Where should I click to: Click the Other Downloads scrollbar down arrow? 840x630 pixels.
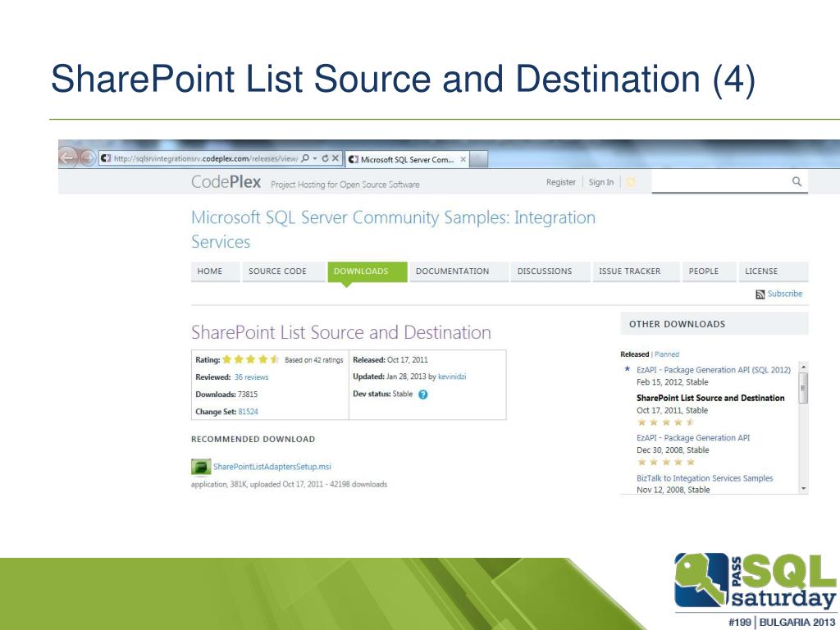click(803, 489)
